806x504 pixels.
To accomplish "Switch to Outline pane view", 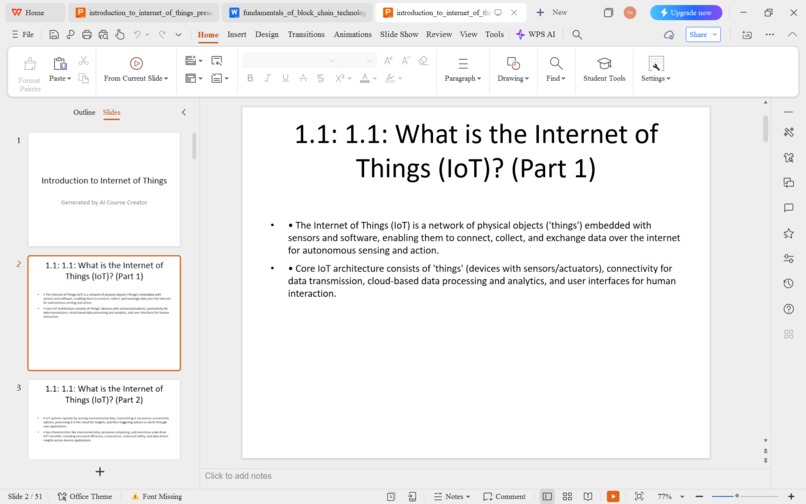I will pos(84,112).
